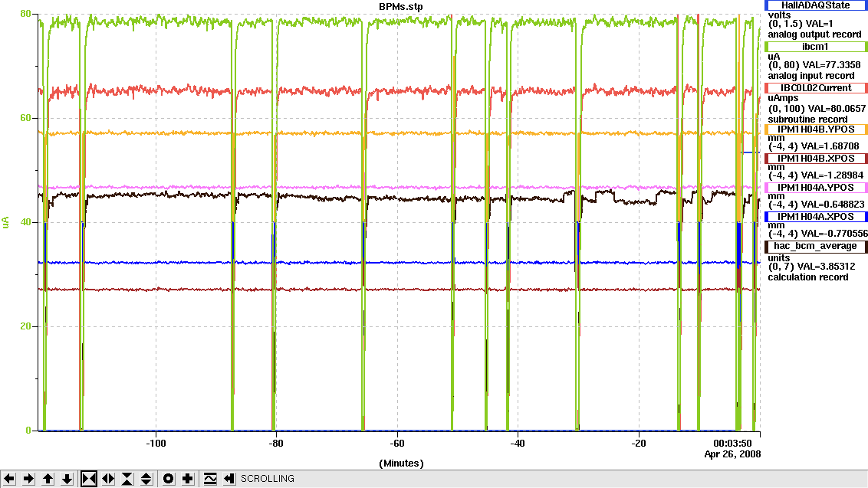The image size is (868, 488).
Task: Click the uA y-axis unit label
Action: point(5,222)
